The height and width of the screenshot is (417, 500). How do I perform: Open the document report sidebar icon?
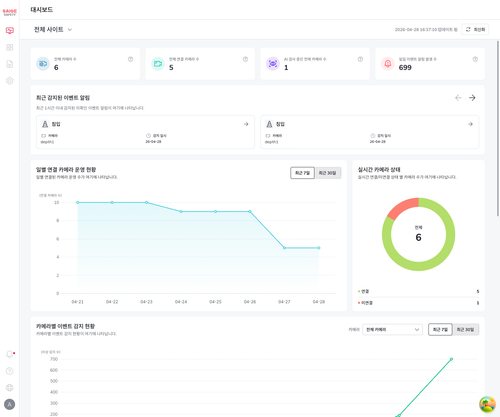click(10, 64)
